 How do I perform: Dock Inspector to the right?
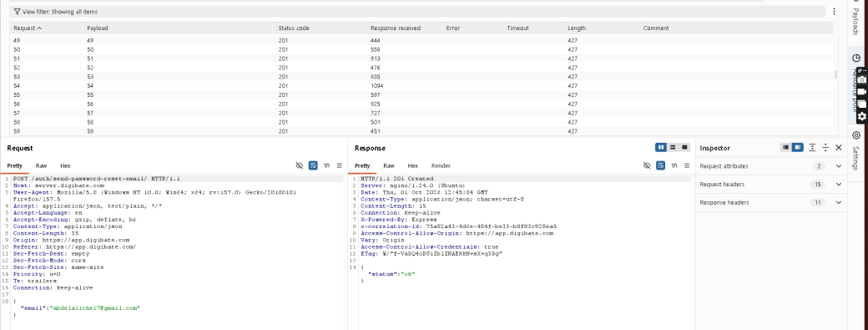pos(797,147)
